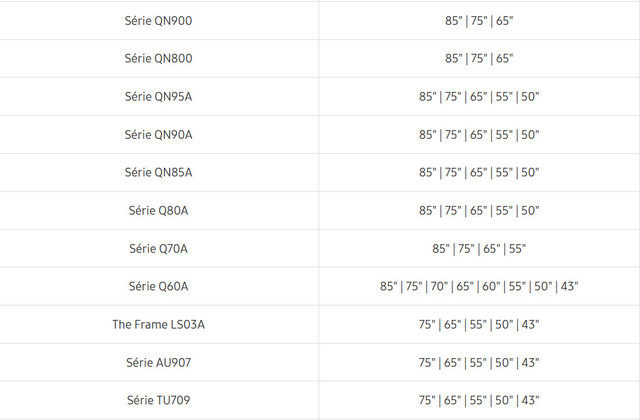Image resolution: width=640 pixels, height=420 pixels.
Task: Click the screen sizes for Série TU709
Action: tap(479, 400)
